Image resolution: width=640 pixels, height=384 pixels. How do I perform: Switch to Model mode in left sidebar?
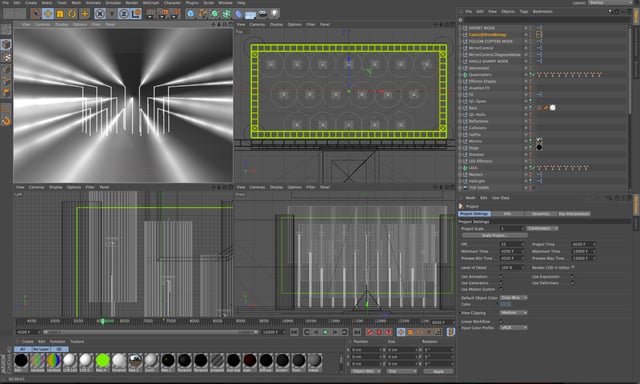(x=6, y=44)
